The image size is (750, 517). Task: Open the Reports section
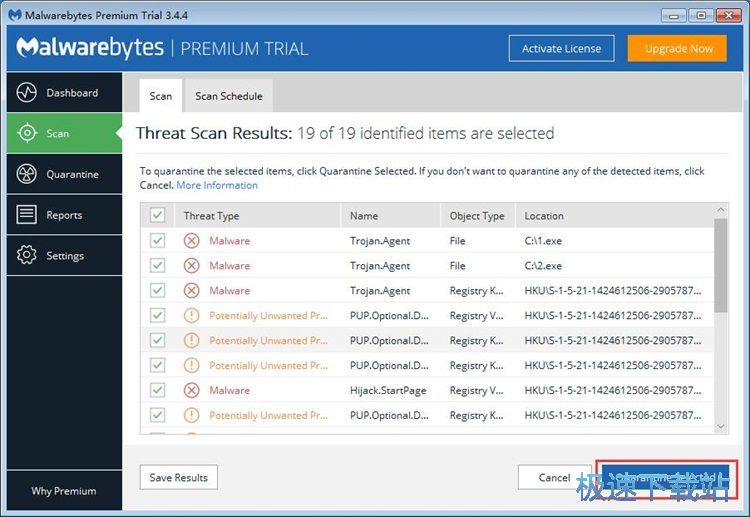(65, 215)
